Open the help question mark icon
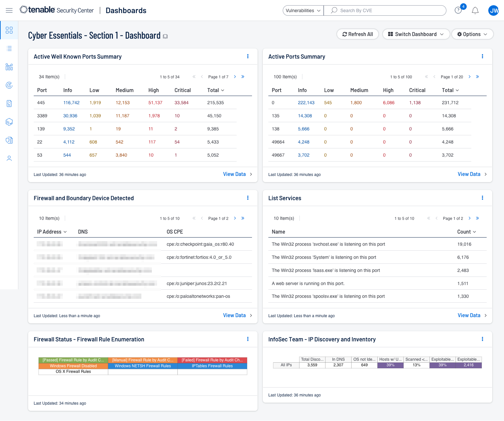 458,10
